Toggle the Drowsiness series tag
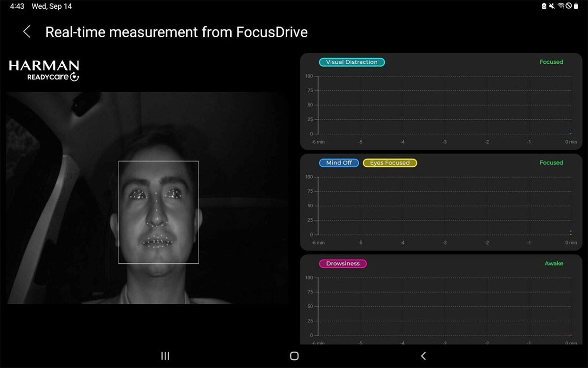Screen dimensions: 588x368 pos(343,263)
